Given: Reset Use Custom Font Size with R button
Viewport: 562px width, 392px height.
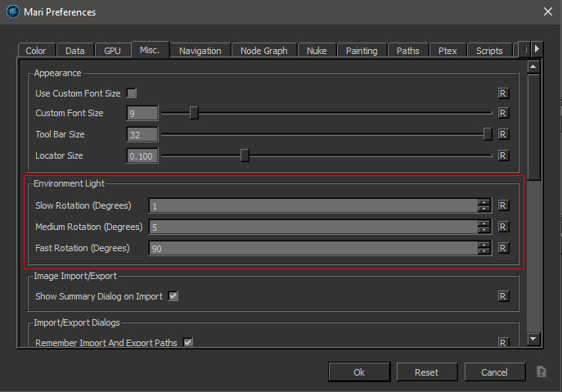Looking at the screenshot, I should (504, 94).
